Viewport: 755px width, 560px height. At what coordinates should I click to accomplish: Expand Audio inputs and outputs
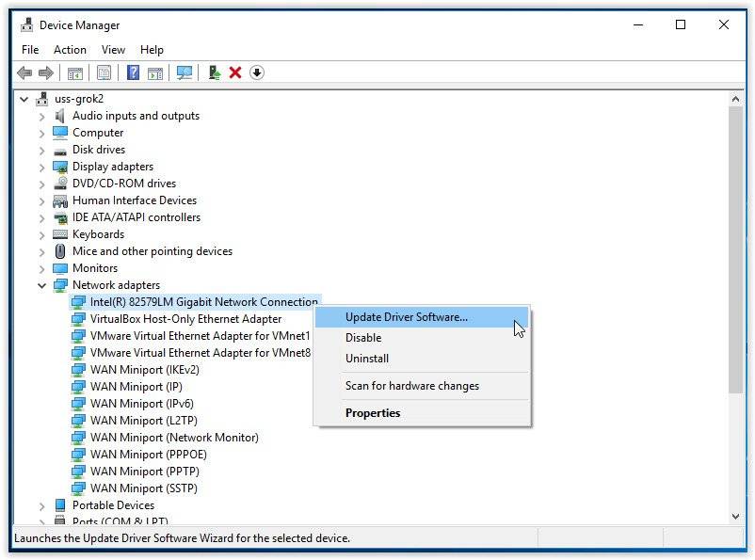(41, 117)
